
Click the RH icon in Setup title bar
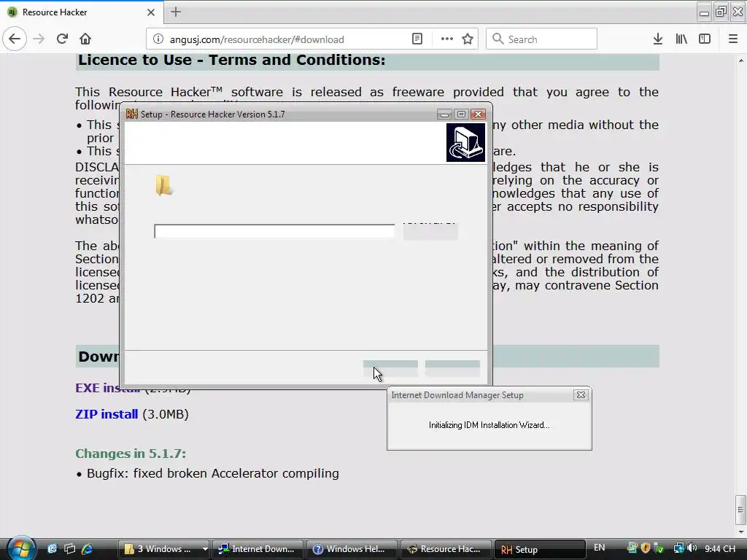(131, 114)
